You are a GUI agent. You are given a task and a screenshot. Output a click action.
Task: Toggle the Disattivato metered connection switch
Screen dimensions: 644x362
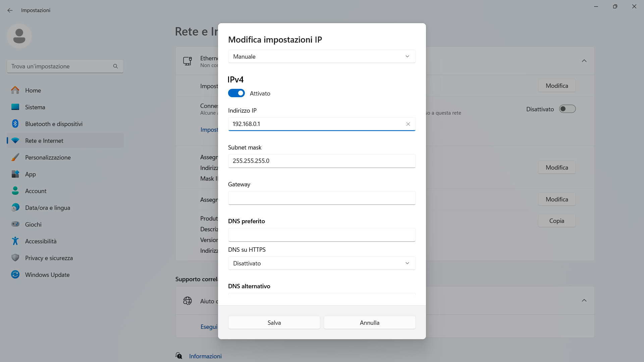[x=567, y=109]
